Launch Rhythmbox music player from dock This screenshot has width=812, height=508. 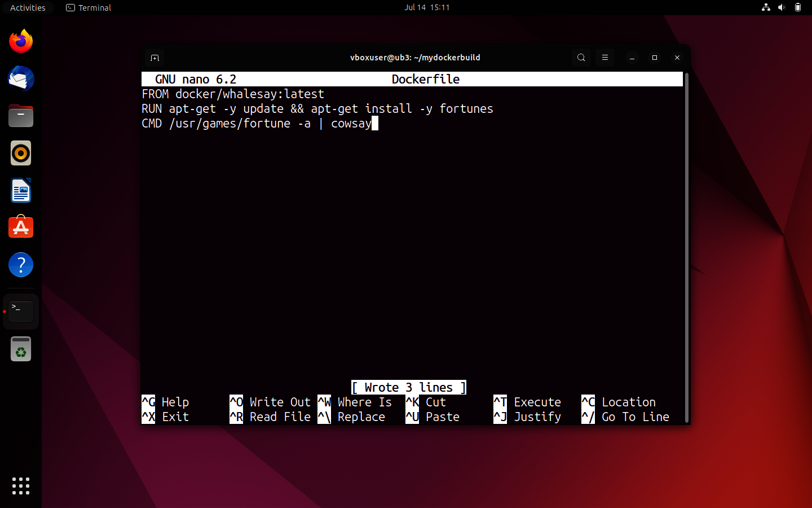pos(20,153)
